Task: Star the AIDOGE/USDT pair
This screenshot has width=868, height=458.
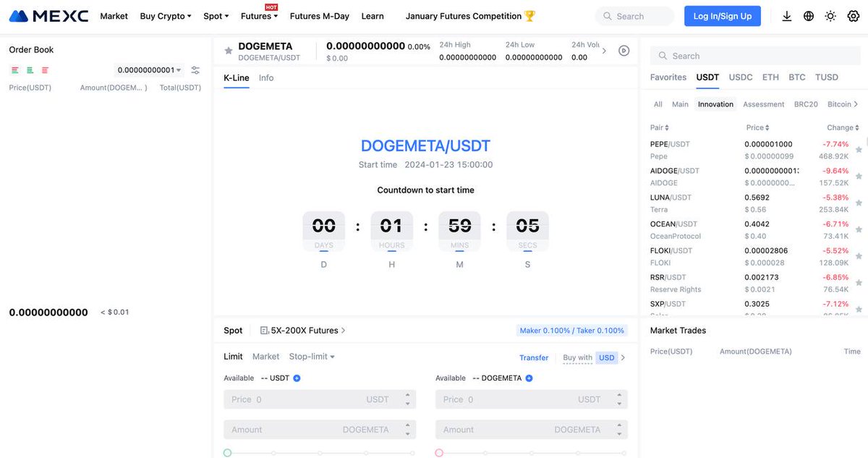Action: [x=859, y=177]
